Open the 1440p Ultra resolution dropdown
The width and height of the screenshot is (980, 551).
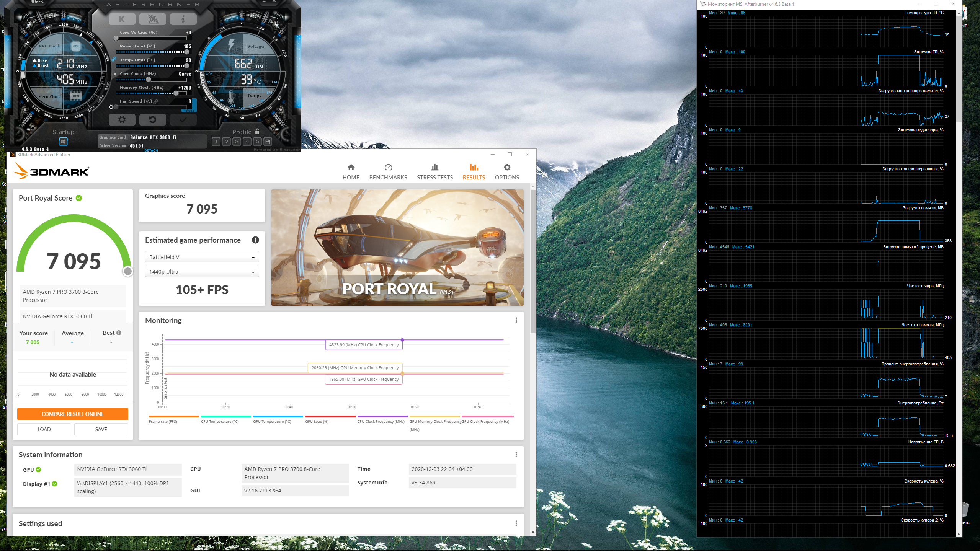(202, 272)
